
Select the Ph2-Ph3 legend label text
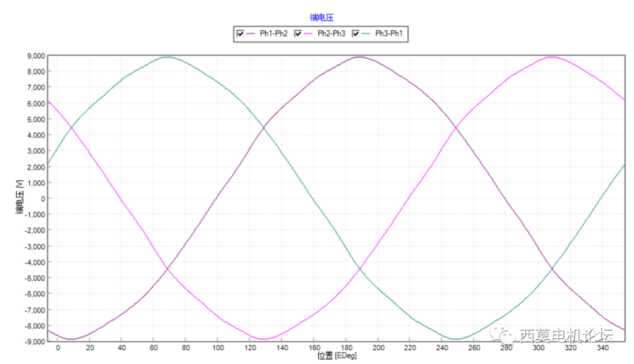[x=332, y=33]
